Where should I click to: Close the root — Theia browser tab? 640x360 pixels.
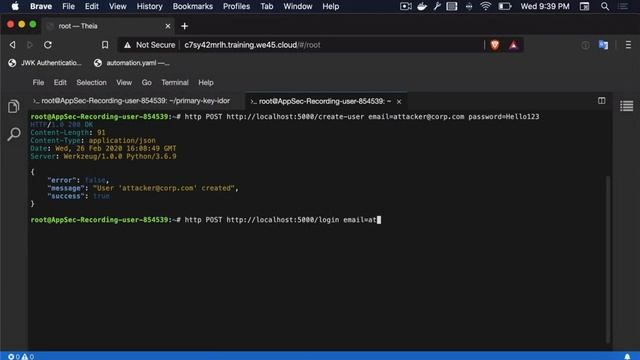168,26
